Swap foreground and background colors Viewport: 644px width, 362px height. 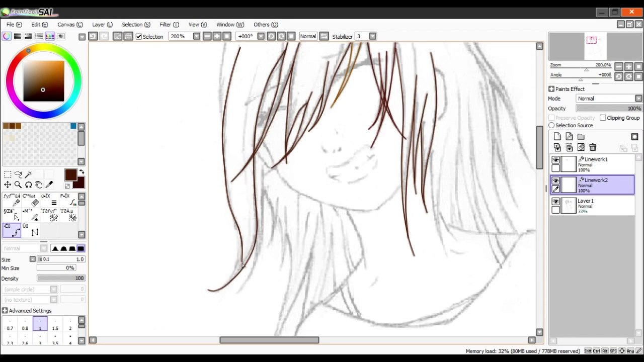[82, 172]
